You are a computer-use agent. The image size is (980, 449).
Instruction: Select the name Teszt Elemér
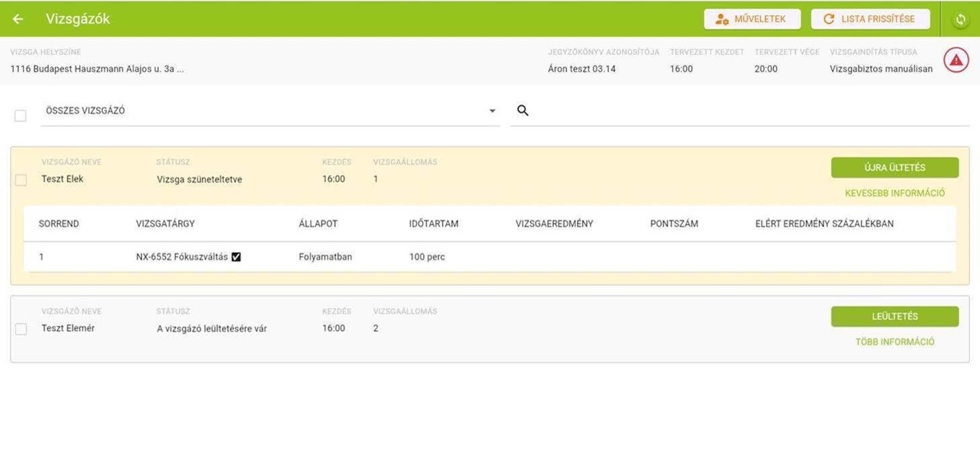pyautogui.click(x=68, y=329)
